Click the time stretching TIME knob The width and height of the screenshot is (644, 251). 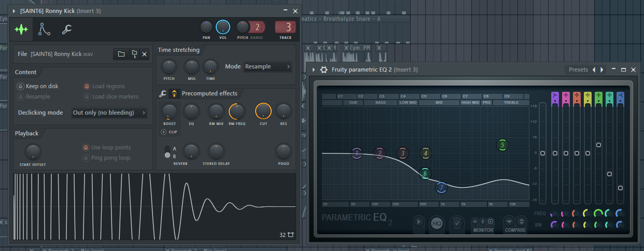point(210,66)
